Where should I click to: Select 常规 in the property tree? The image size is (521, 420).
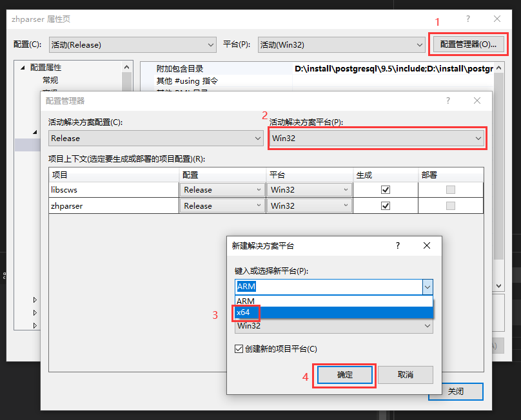(50, 80)
